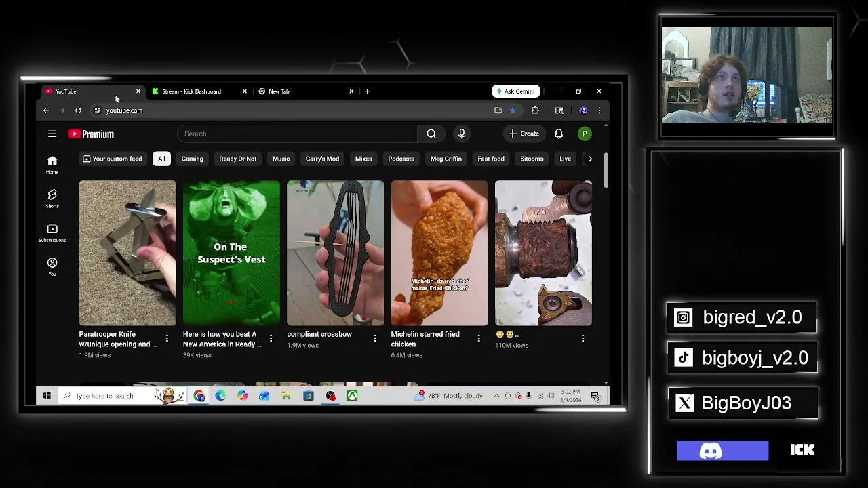Reload the YouTube page
Image resolution: width=868 pixels, height=488 pixels.
[x=78, y=110]
